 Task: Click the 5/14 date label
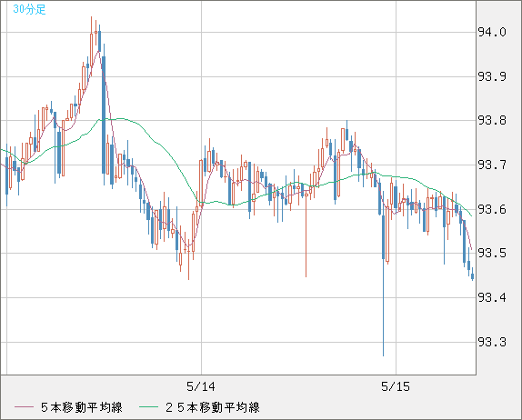coord(201,386)
